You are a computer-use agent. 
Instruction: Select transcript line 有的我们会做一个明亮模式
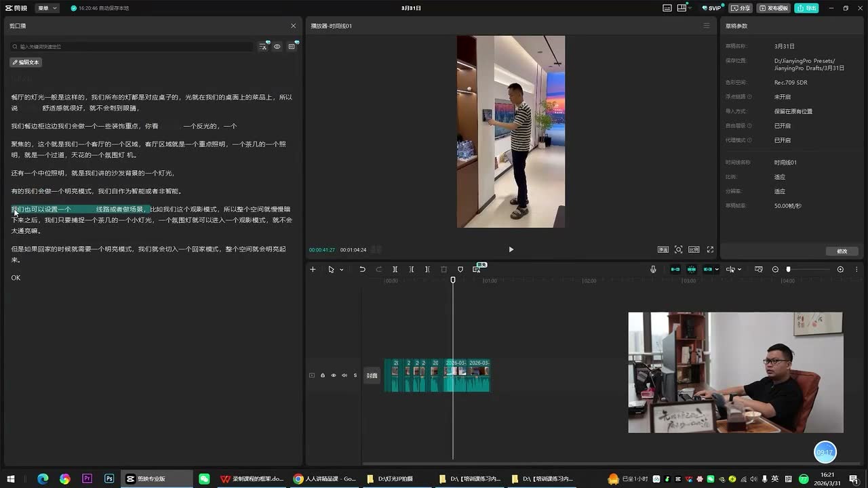click(x=96, y=191)
